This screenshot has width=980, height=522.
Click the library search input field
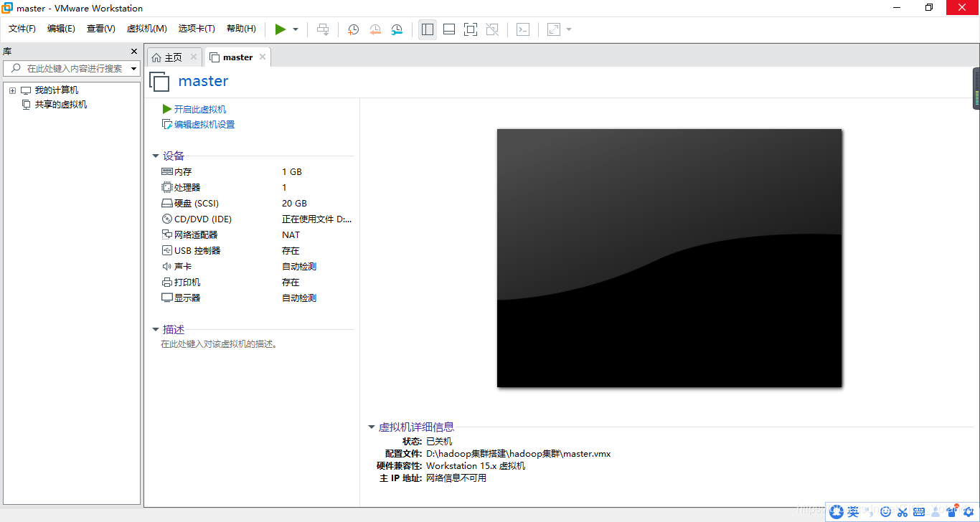[72, 69]
